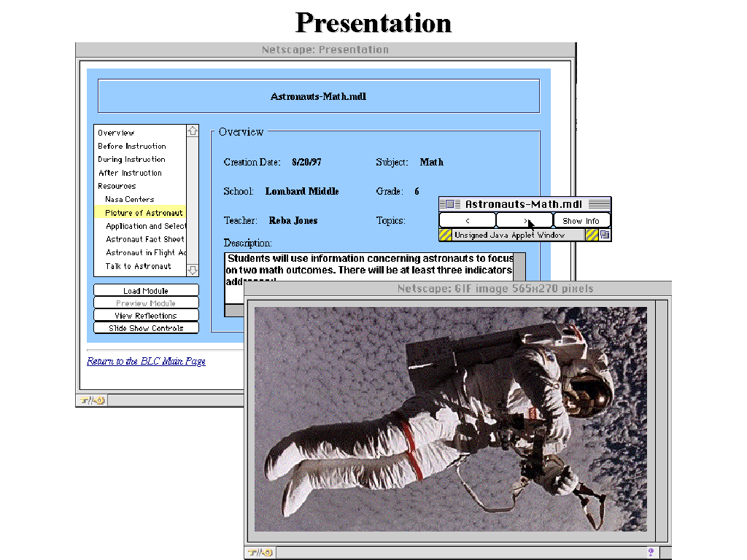Click the striped warning stripe beside Unsigned Java Applet Window

(444, 234)
